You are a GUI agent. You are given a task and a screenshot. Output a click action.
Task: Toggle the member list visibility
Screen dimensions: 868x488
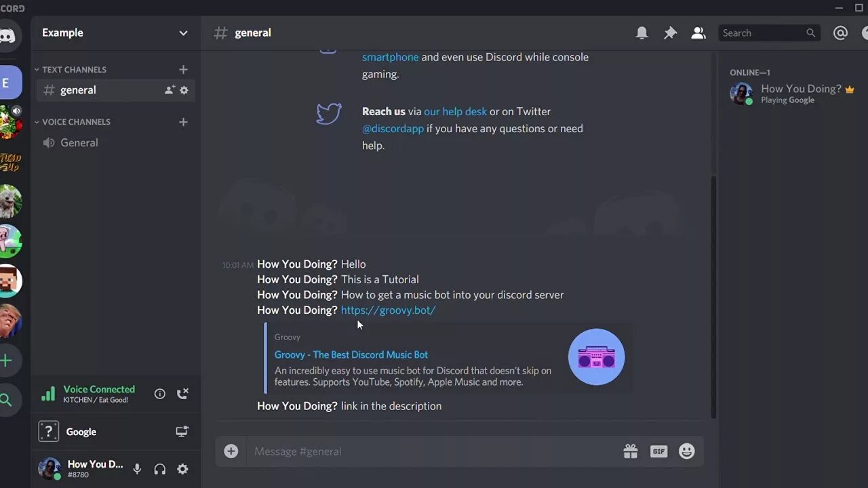(698, 33)
